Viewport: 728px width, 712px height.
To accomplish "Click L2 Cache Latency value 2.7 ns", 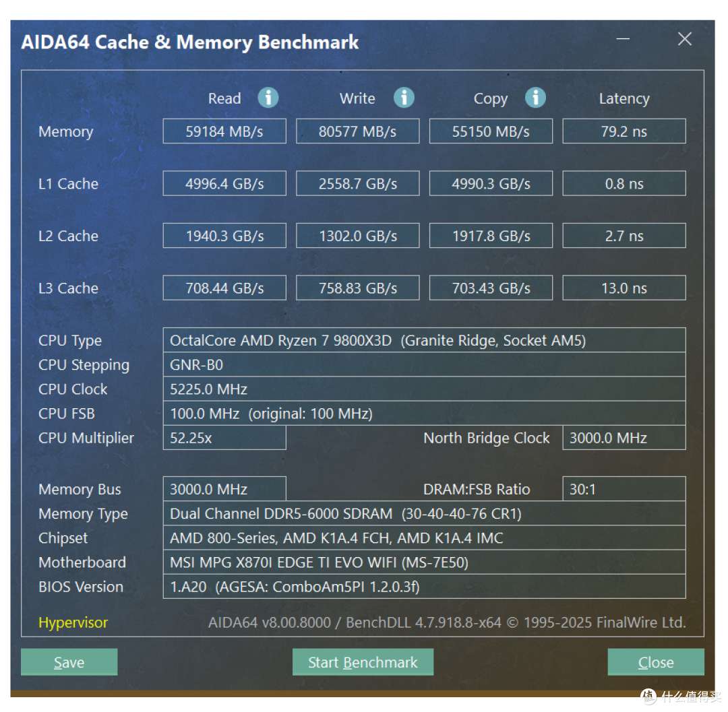I will (624, 236).
